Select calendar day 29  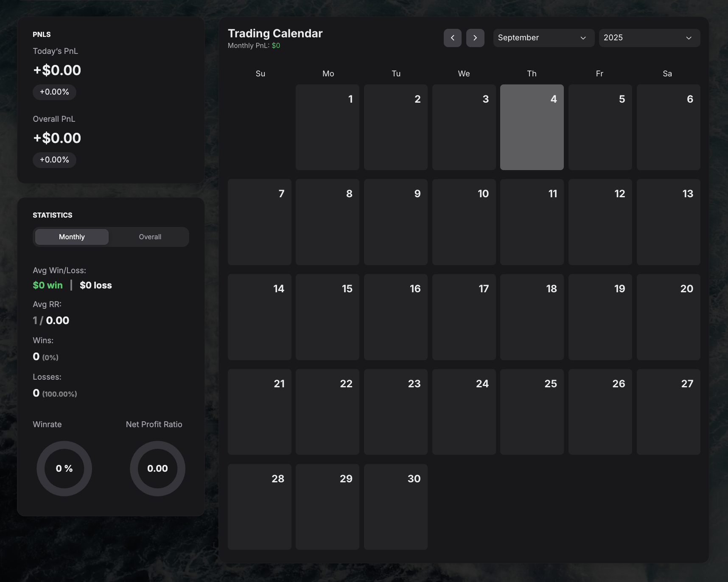(328, 507)
